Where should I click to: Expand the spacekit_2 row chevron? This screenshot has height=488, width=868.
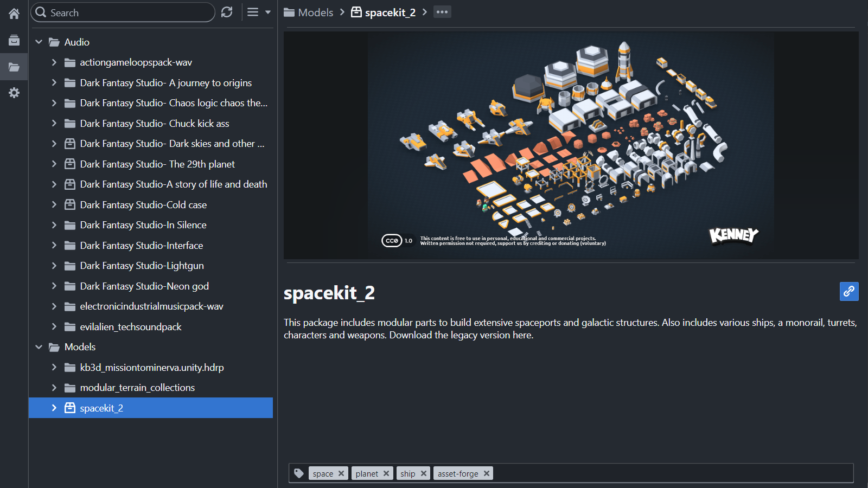(x=54, y=408)
